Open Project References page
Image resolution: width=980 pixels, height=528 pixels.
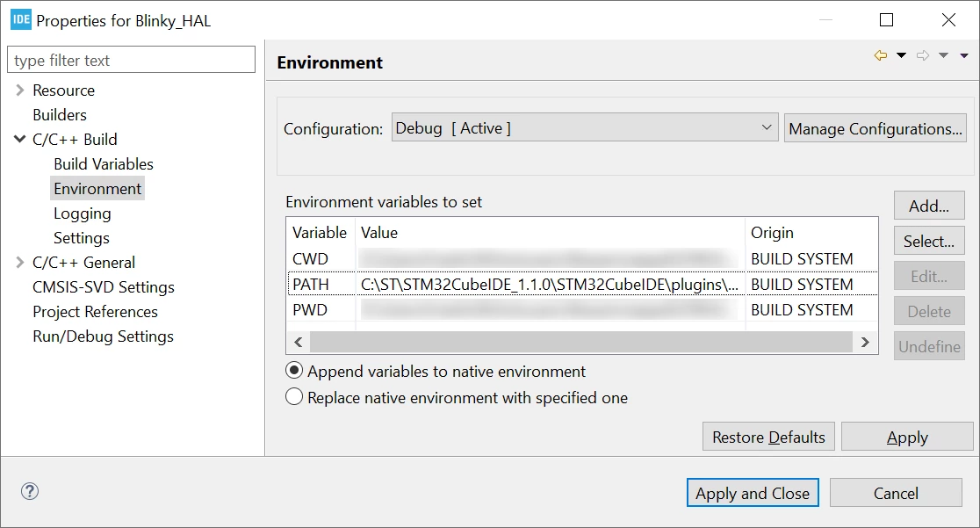point(96,312)
